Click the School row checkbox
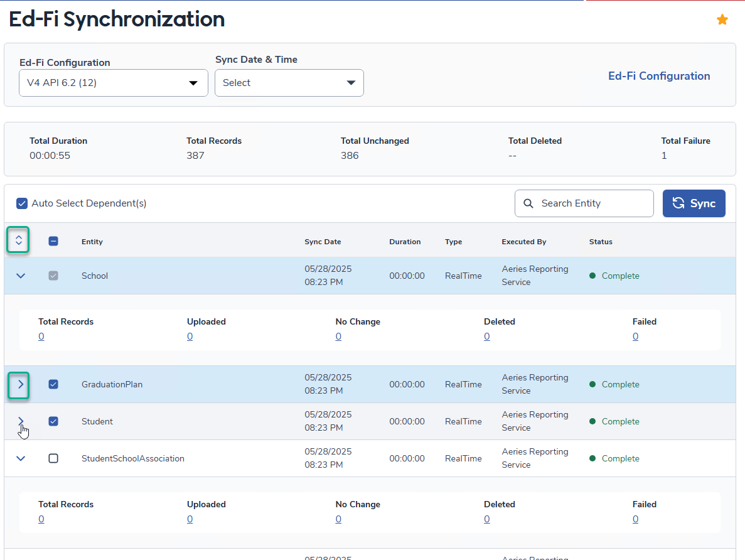745x560 pixels. [x=53, y=276]
